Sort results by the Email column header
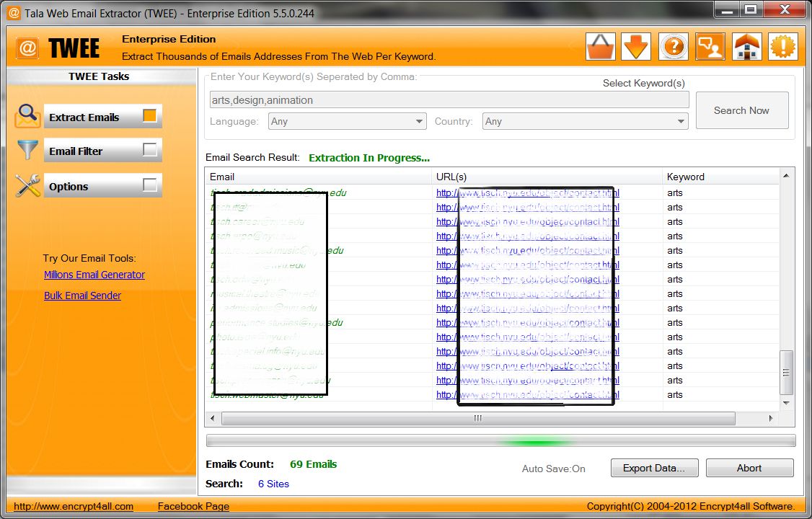 pos(319,177)
